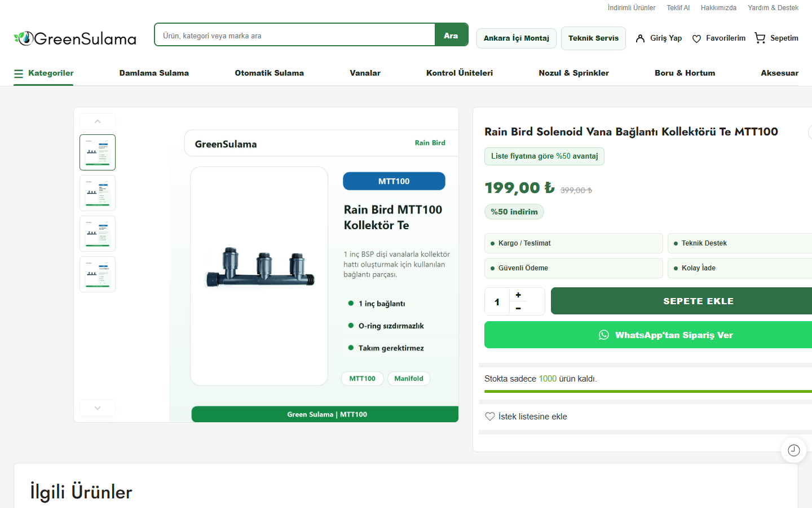
Task: Select the fourth product thumbnail
Action: click(98, 274)
